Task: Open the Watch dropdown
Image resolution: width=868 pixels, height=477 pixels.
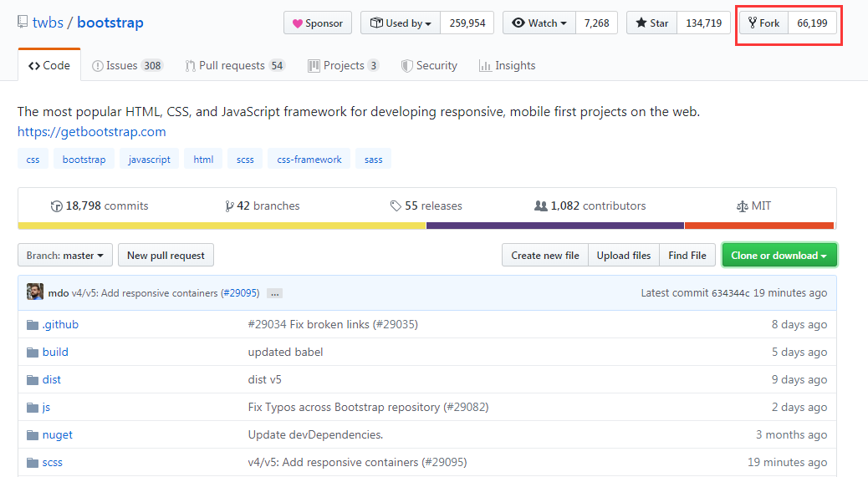Action: (539, 23)
